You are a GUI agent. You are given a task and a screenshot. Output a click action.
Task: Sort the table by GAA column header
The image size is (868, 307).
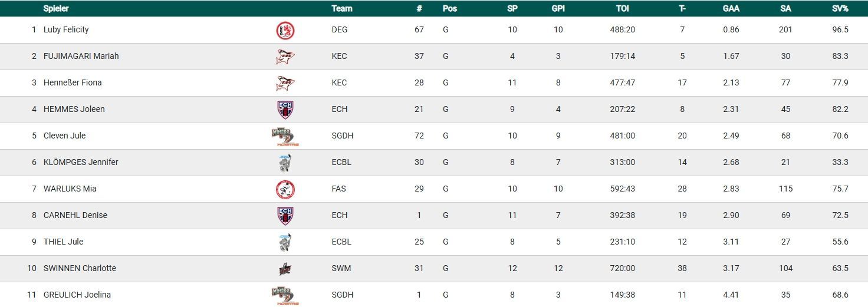point(731,9)
